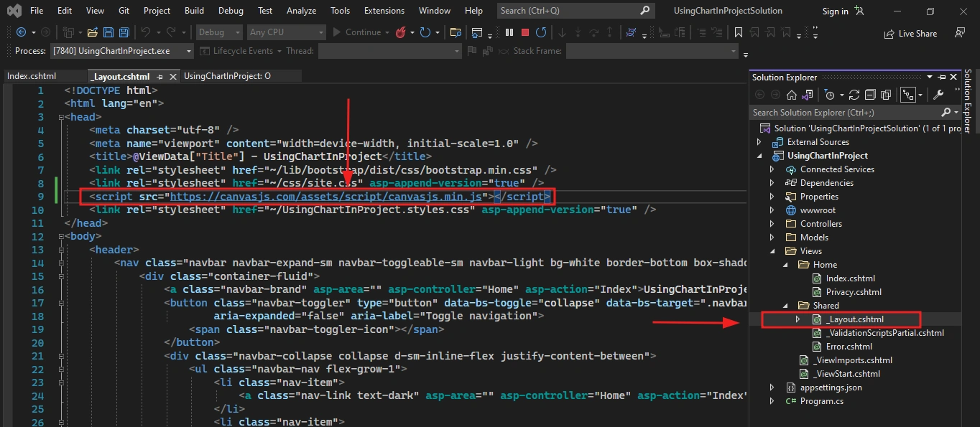980x427 pixels.
Task: Open the Extensions menu
Action: pyautogui.click(x=384, y=11)
